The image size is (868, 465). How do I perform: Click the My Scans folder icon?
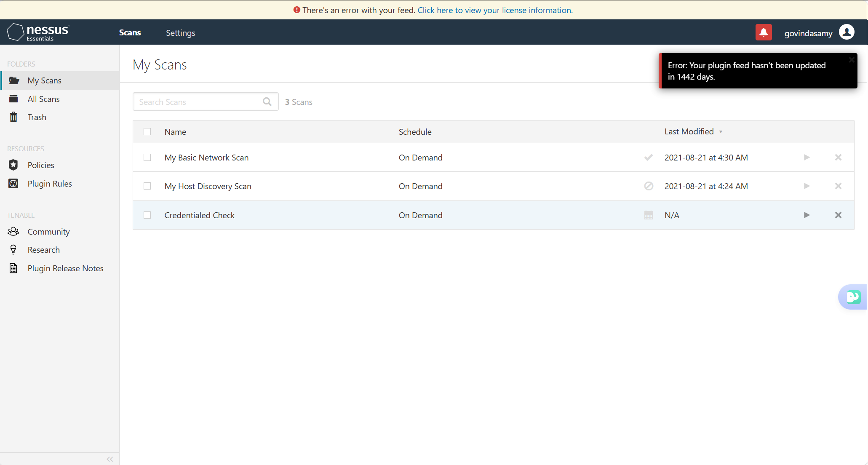coord(14,80)
